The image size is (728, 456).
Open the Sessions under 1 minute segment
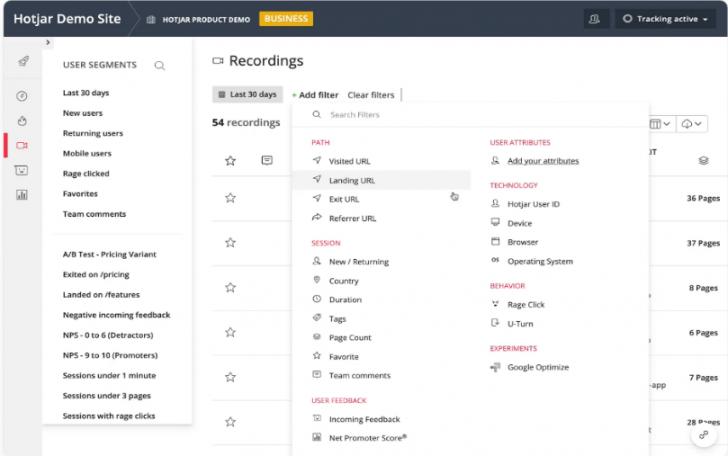pyautogui.click(x=109, y=375)
